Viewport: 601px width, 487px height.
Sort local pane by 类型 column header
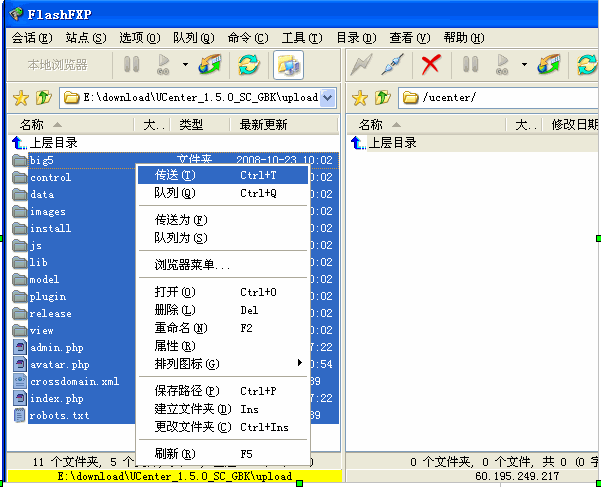(x=200, y=125)
